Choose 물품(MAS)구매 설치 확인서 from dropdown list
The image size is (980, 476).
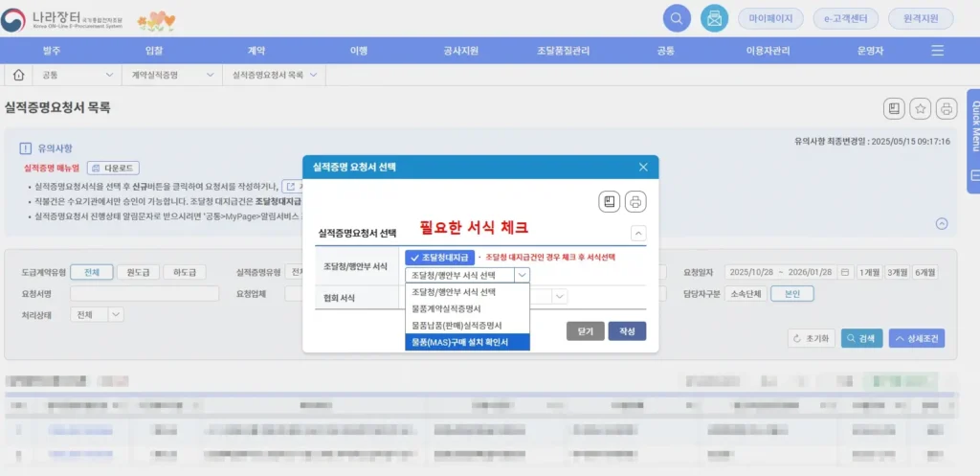pos(467,342)
